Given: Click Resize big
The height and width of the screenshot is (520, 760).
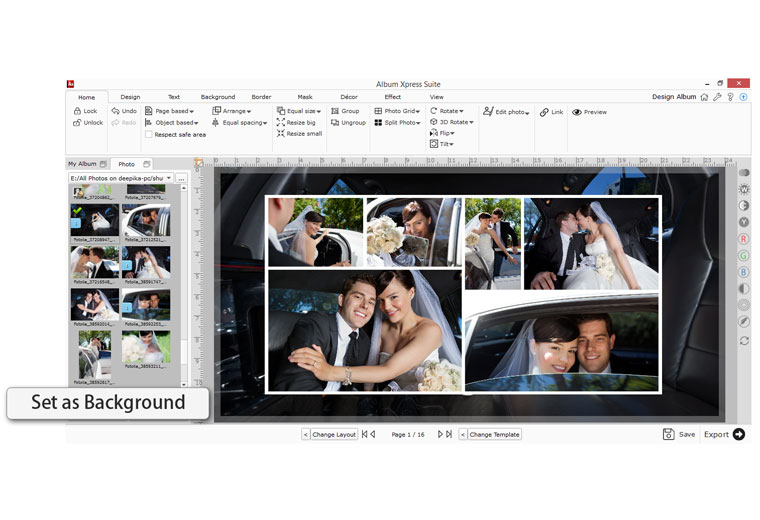Looking at the screenshot, I should (x=296, y=123).
